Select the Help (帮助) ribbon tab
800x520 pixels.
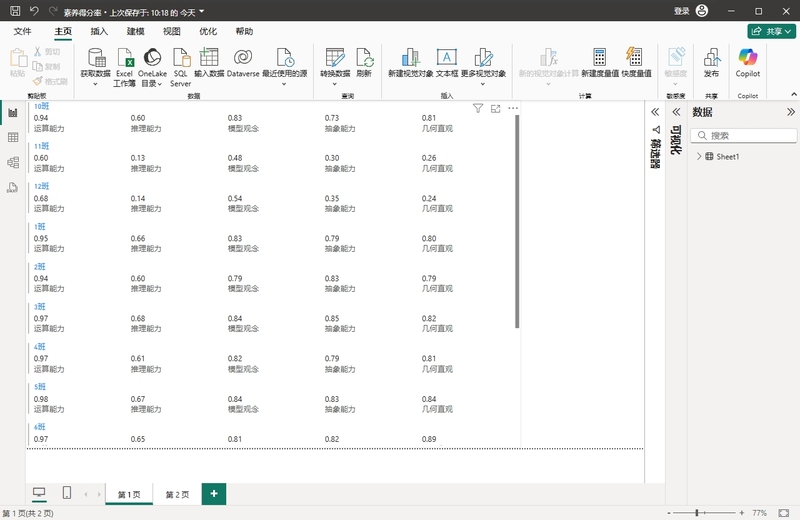pyautogui.click(x=244, y=31)
